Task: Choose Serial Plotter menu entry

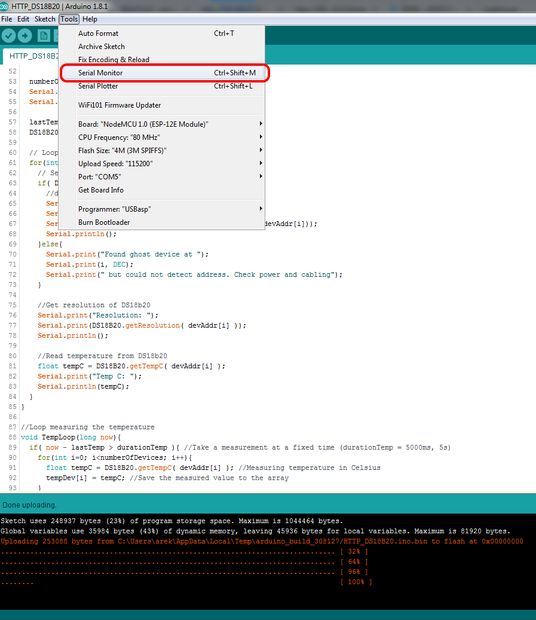Action: pyautogui.click(x=162, y=86)
